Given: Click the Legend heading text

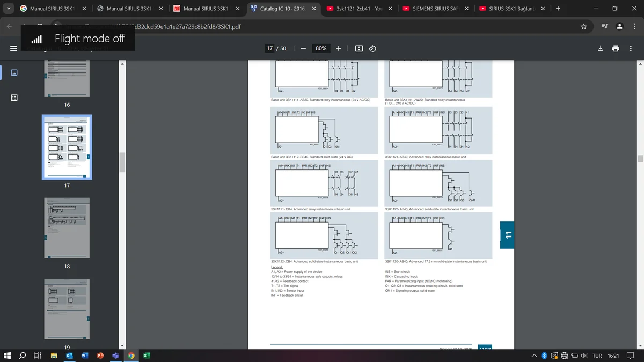Looking at the screenshot, I should (x=277, y=267).
